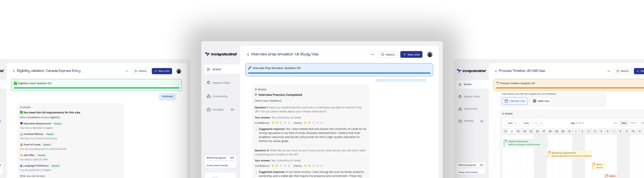Click Passed badge beside Education Requirement
Screen dimensions: 644x178
(57, 124)
